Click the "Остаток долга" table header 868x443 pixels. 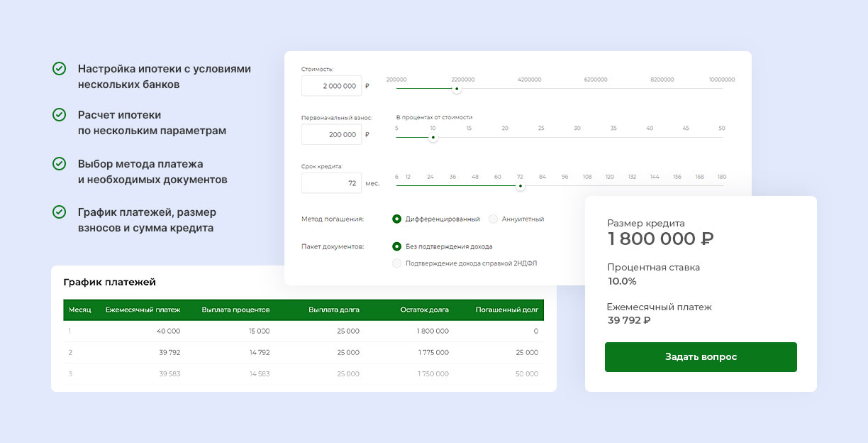pos(424,310)
